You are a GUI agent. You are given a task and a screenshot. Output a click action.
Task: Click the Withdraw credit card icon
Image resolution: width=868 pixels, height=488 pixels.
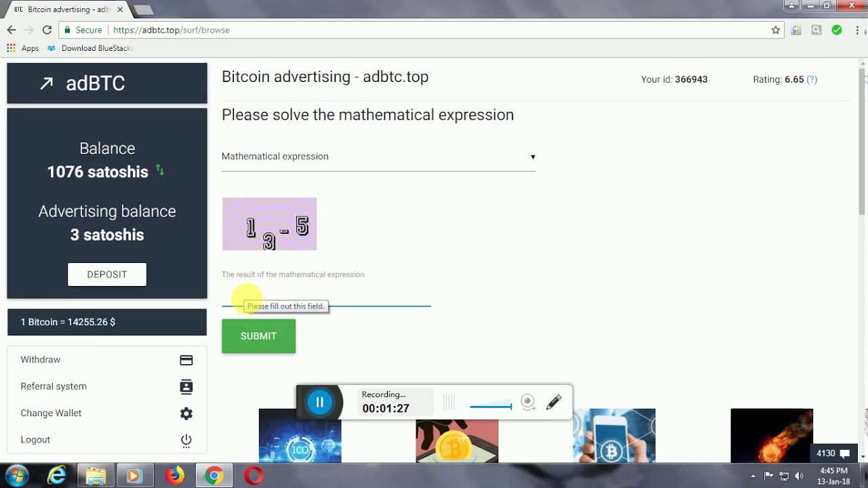pos(186,360)
